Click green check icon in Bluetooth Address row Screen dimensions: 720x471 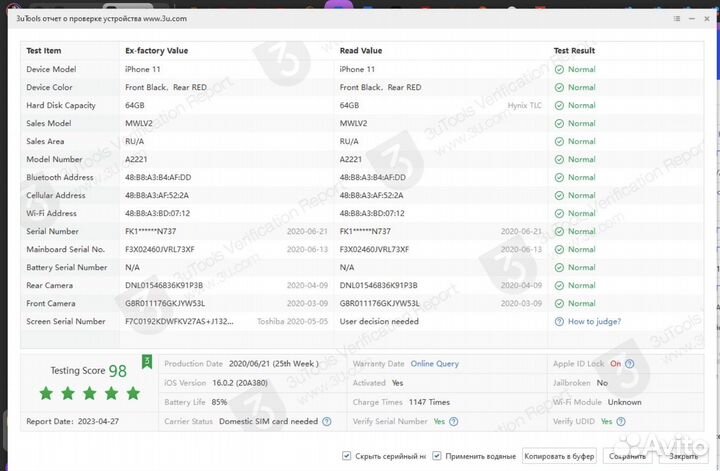tap(559, 178)
